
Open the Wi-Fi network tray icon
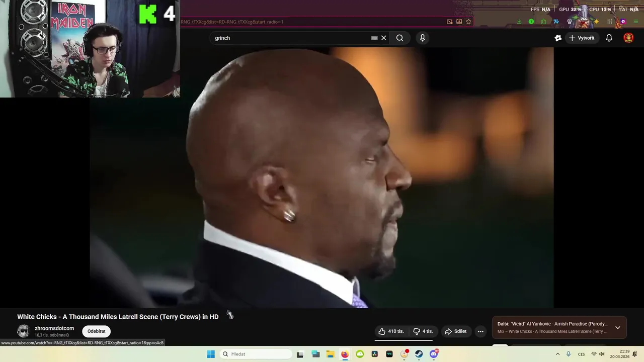point(593,354)
